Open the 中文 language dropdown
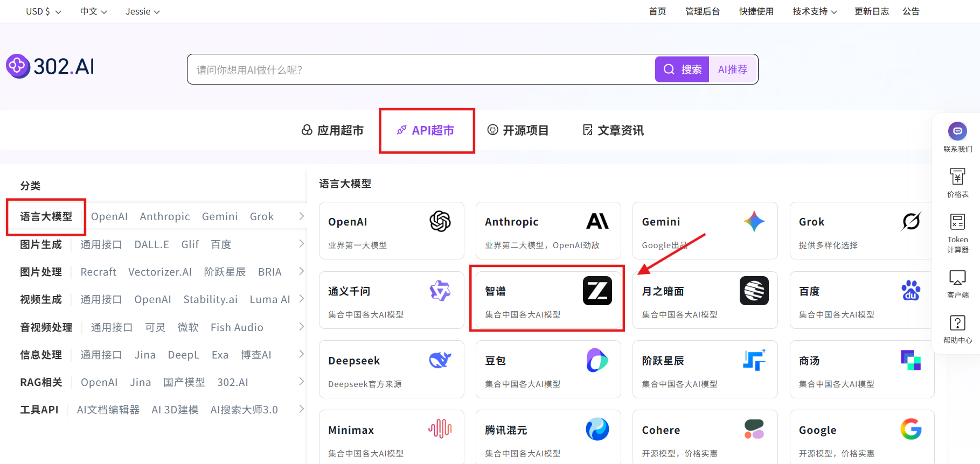 93,11
